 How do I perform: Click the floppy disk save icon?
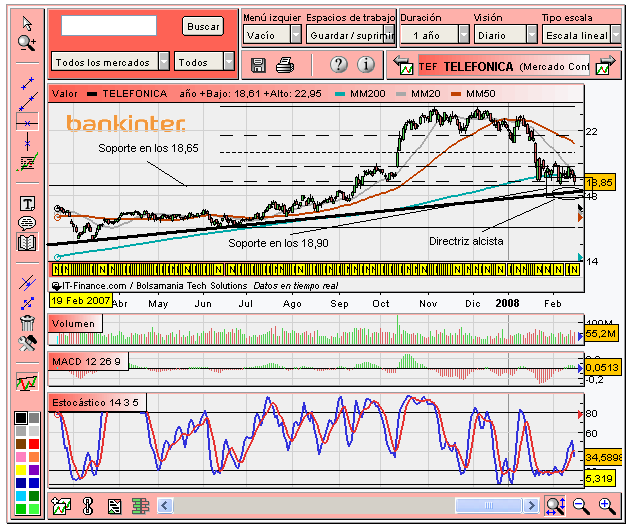pyautogui.click(x=258, y=65)
